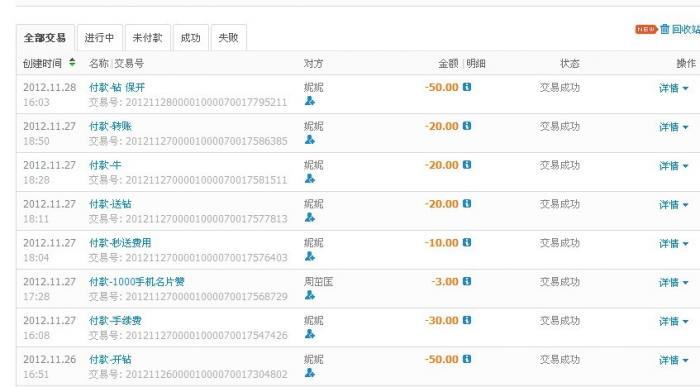
Task: Click the contact icon in 付款-转账 row
Action: pyautogui.click(x=310, y=140)
